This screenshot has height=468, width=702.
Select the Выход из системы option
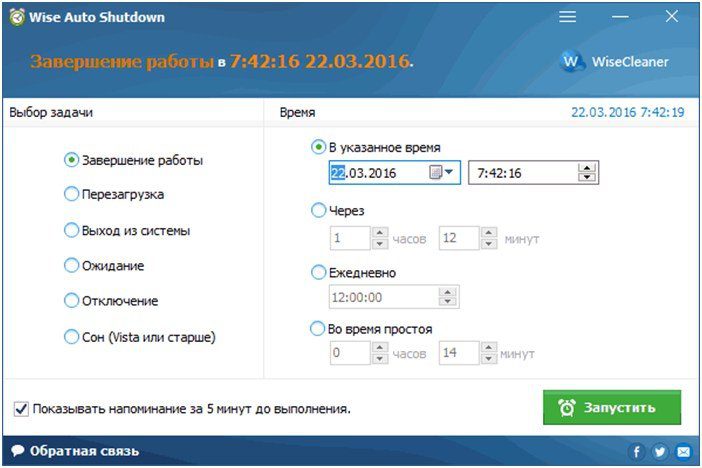click(x=127, y=231)
